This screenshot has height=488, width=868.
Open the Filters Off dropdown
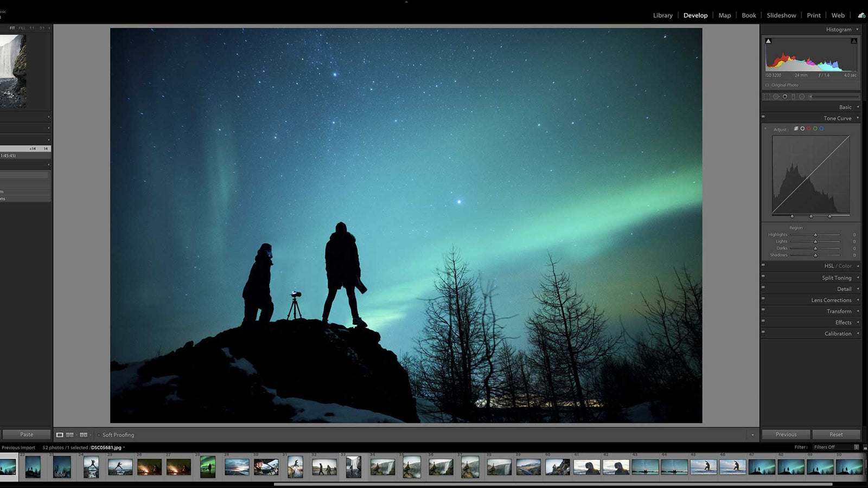pyautogui.click(x=826, y=447)
